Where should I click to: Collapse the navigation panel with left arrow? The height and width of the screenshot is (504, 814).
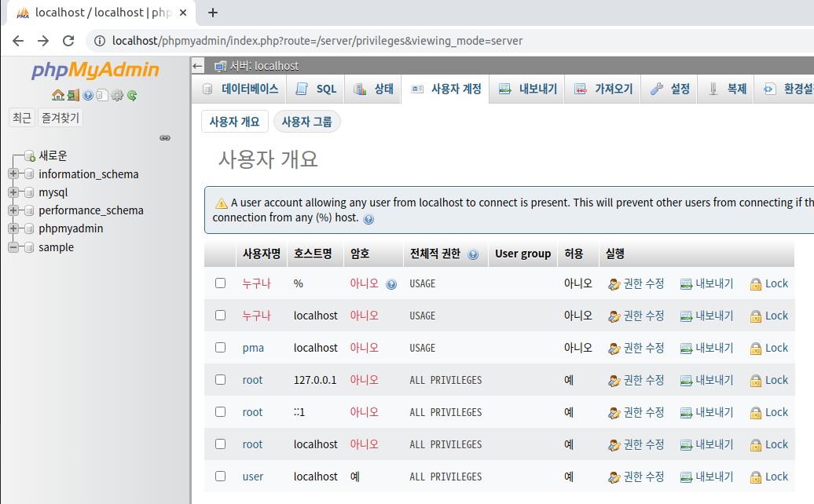(x=197, y=66)
